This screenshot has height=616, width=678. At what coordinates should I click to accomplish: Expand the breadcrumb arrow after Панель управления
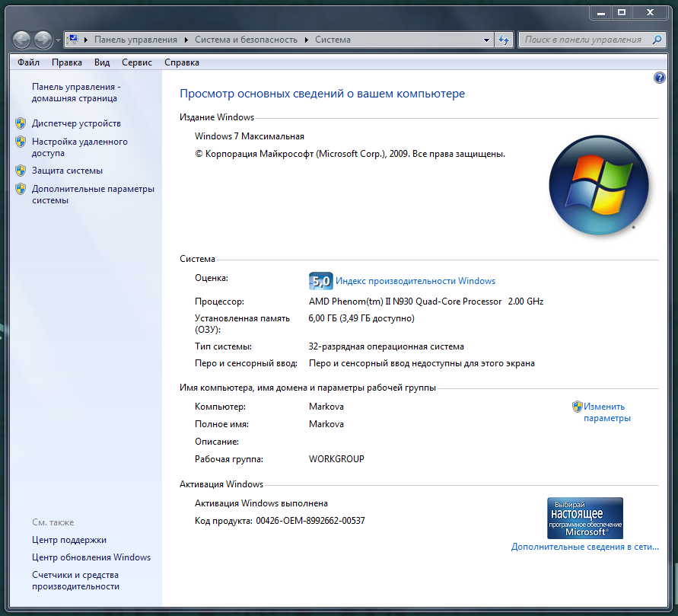pos(188,40)
